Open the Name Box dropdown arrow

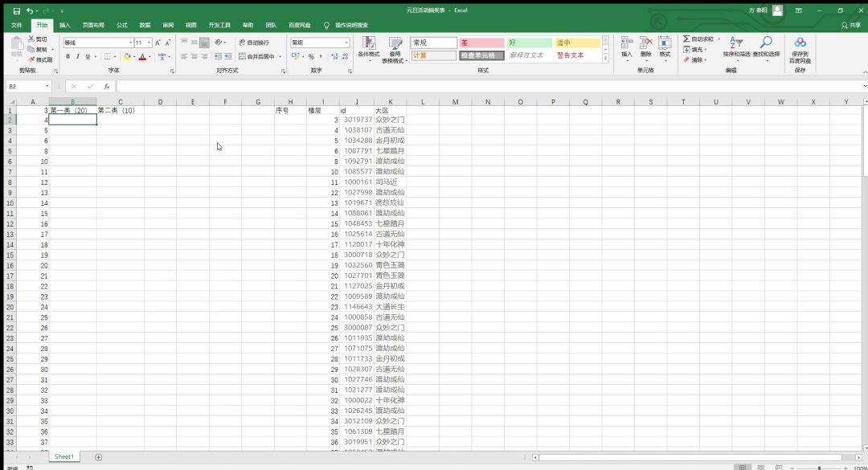[x=48, y=86]
